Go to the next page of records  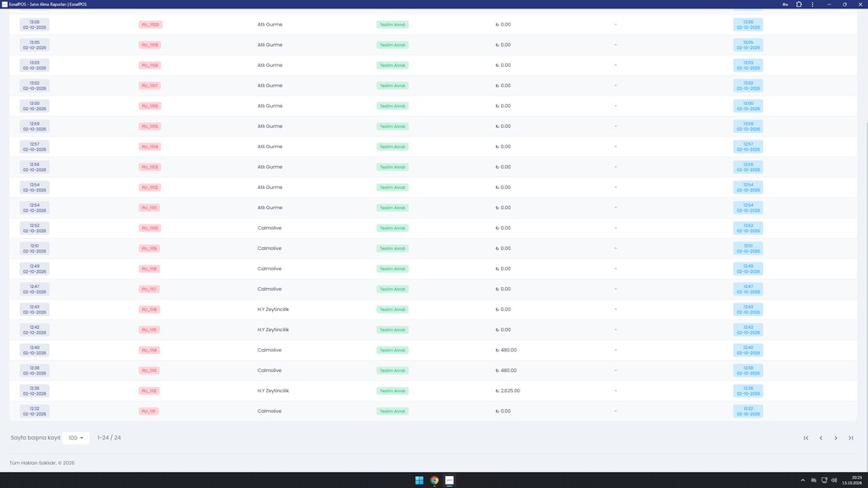pyautogui.click(x=836, y=438)
